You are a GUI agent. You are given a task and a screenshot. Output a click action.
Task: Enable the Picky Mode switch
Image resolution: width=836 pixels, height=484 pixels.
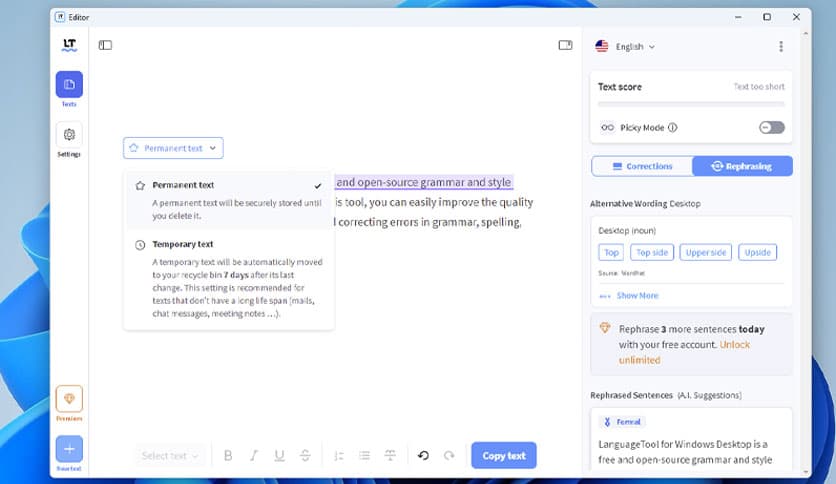771,127
